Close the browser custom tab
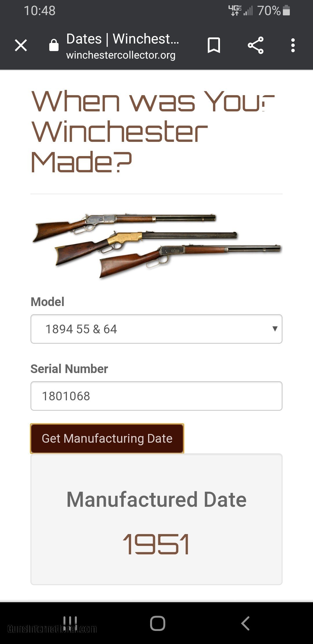 tap(21, 46)
